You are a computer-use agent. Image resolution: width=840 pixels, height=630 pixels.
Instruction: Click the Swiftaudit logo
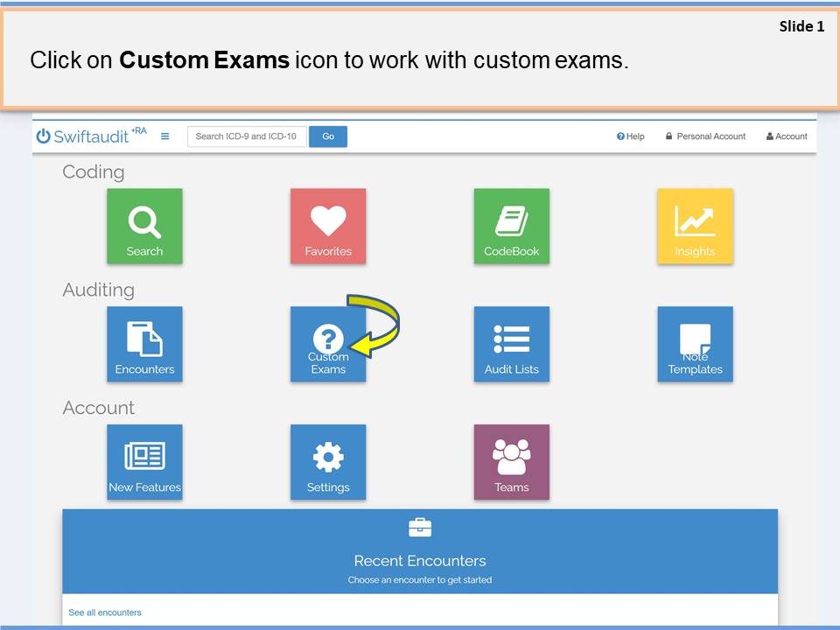click(91, 136)
